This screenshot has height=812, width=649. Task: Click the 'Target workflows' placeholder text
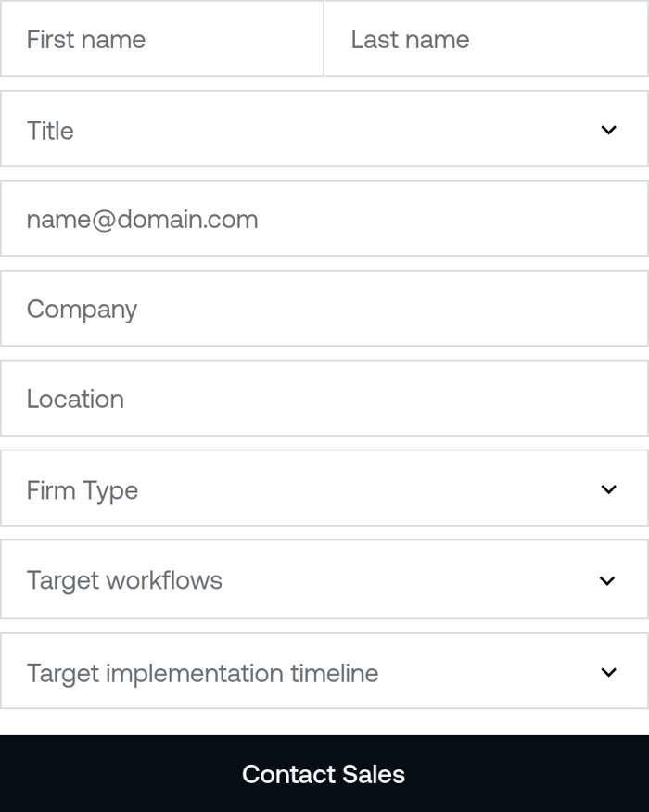click(x=124, y=580)
